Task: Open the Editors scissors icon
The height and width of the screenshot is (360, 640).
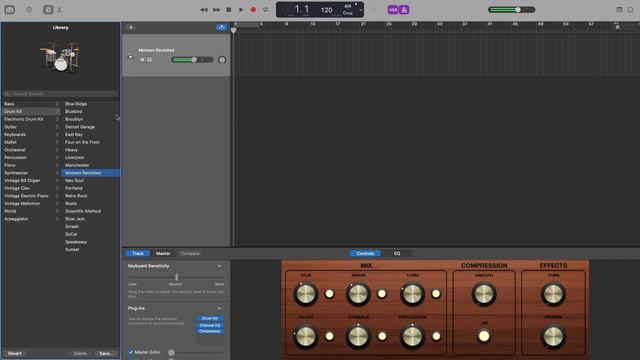Action: point(59,10)
